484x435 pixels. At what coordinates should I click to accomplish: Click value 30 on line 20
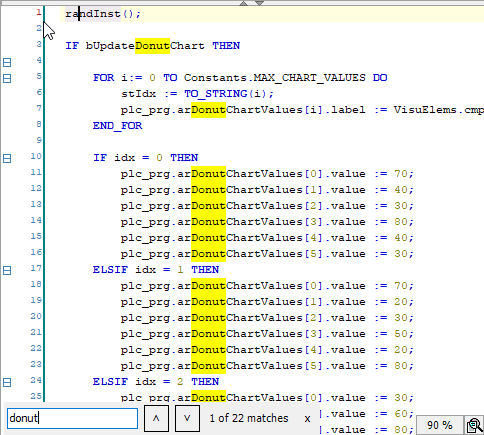point(401,318)
